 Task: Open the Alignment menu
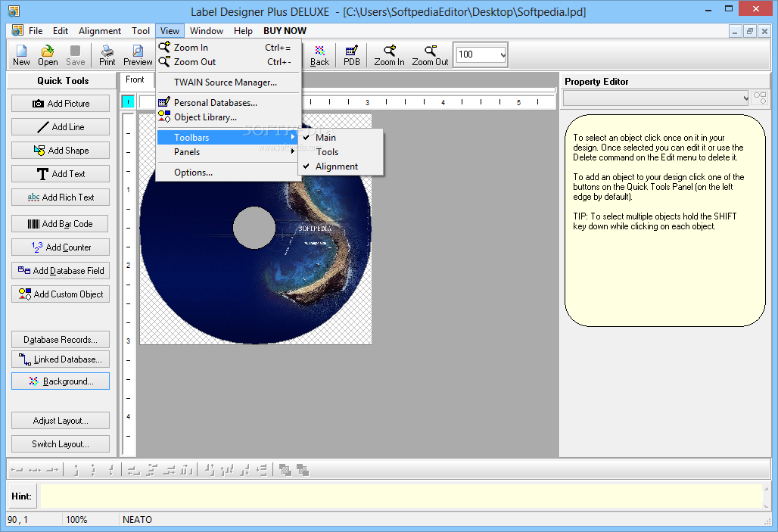(100, 31)
